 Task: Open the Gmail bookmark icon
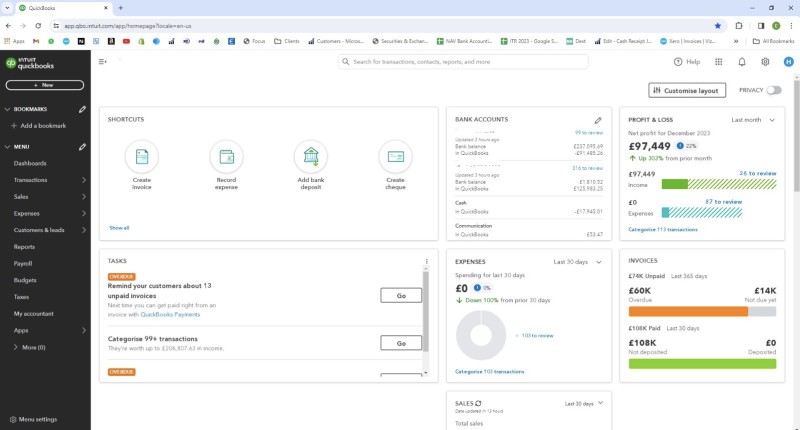[36, 41]
